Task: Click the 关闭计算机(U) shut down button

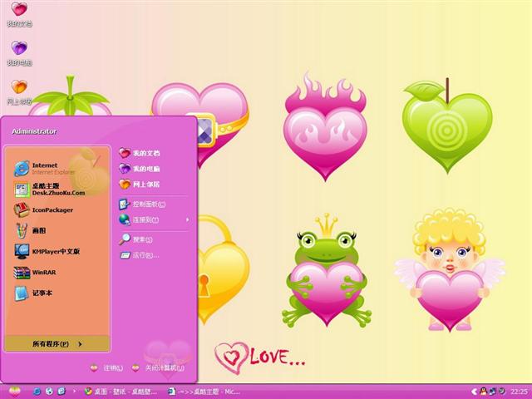Action: pos(159,367)
